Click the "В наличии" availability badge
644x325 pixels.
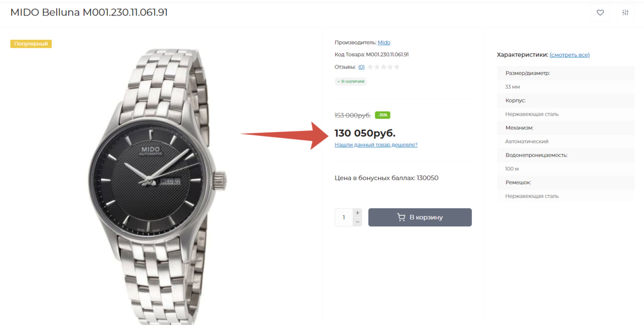(x=351, y=81)
